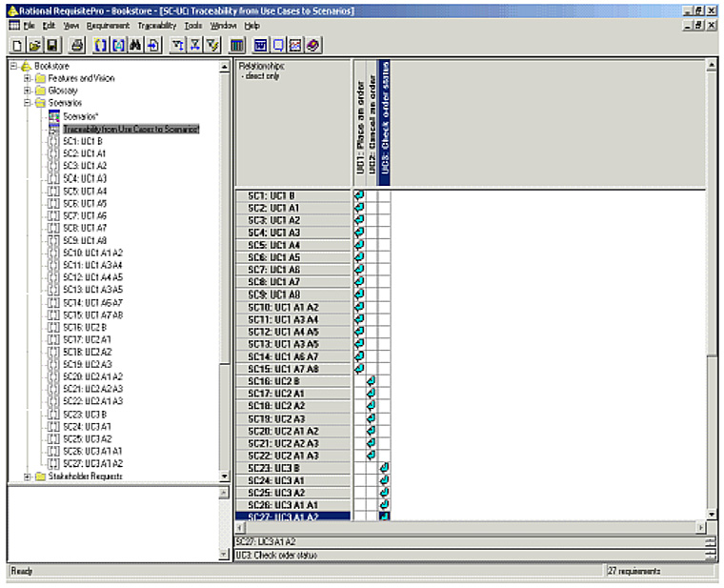The width and height of the screenshot is (724, 588).
Task: Click trace arrow icon in SC20: UC2 A1 A2 row
Action: pyautogui.click(x=371, y=431)
